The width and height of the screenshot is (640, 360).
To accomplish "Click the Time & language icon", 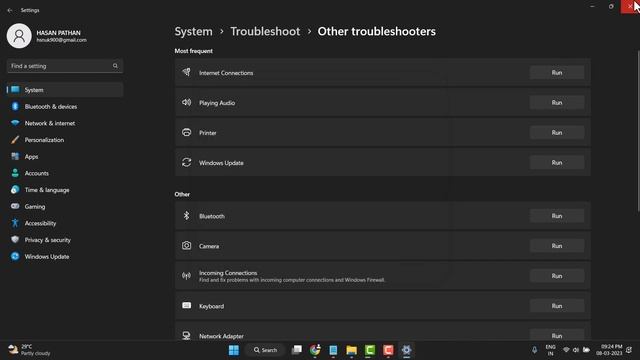I will click(15, 190).
